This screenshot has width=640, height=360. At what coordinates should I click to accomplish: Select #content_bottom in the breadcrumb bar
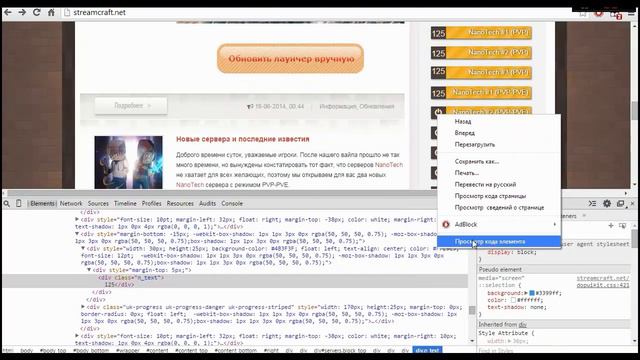236,350
